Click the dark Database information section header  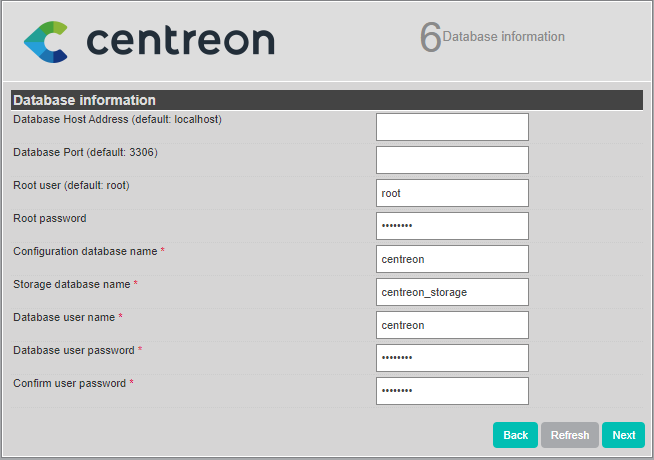click(x=326, y=100)
